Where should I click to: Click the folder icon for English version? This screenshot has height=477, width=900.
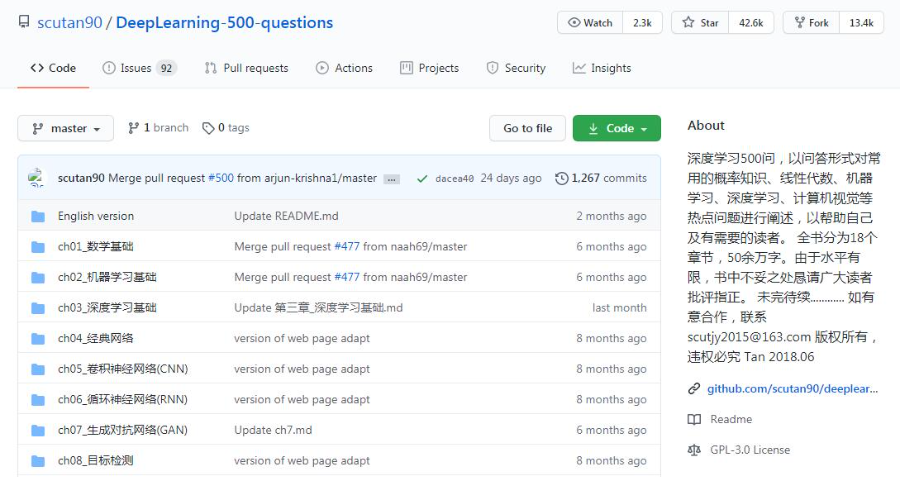38,216
